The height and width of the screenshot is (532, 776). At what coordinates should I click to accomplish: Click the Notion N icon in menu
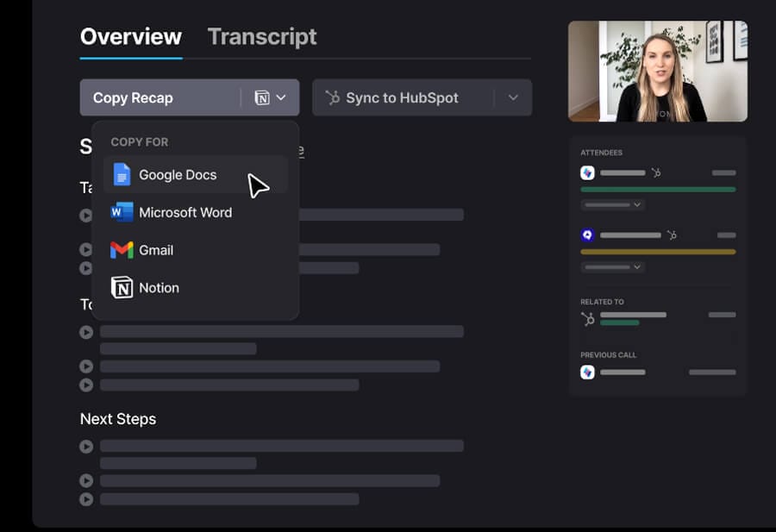pos(122,287)
